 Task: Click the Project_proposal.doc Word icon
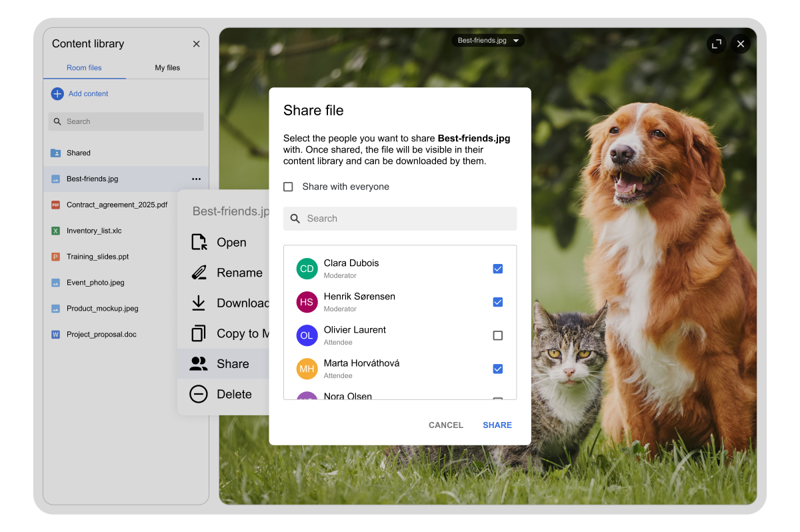click(x=56, y=335)
